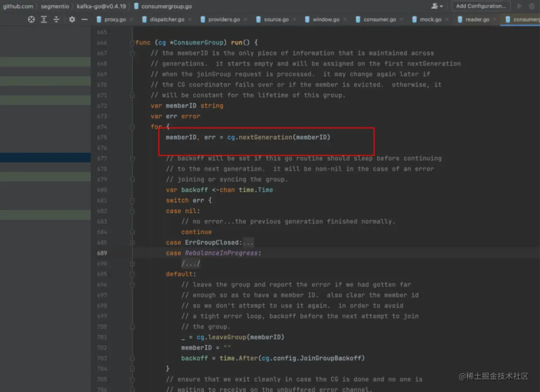
Task: Fold the backoff comment at line 677
Action: click(132, 158)
